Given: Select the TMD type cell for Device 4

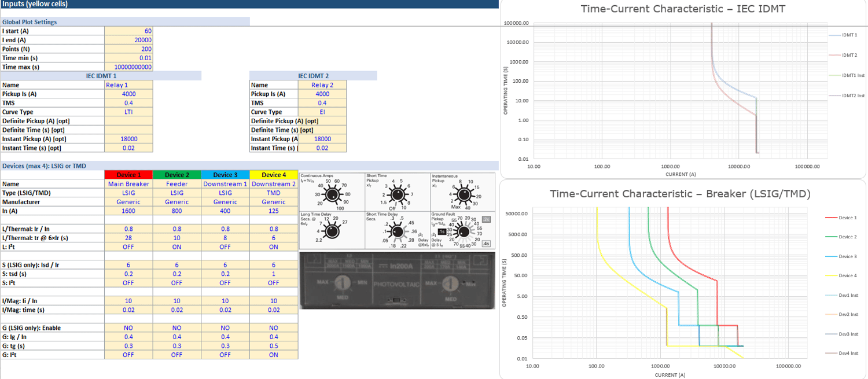Looking at the screenshot, I should 274,193.
